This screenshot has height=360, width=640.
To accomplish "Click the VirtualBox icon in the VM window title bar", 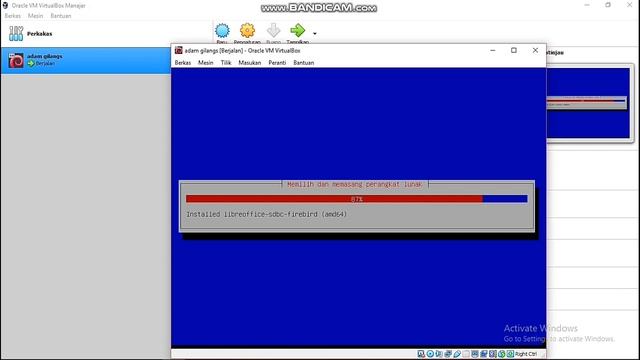I will [x=178, y=50].
